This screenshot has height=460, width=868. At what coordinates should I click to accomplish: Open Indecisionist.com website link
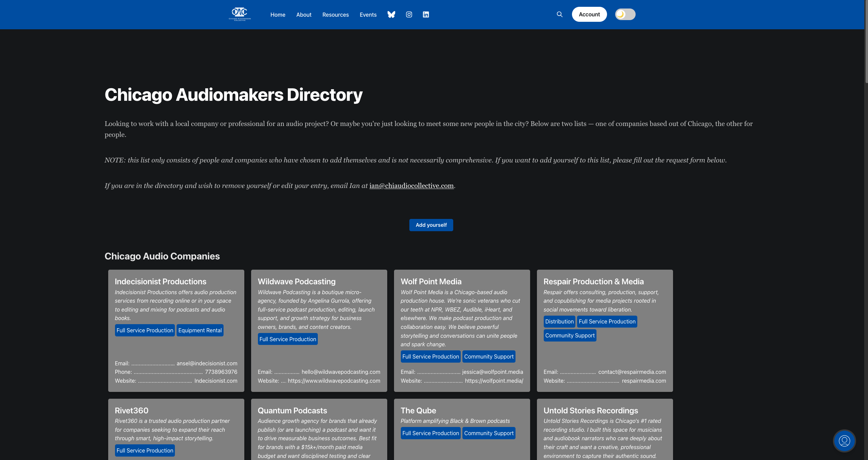pos(216,381)
